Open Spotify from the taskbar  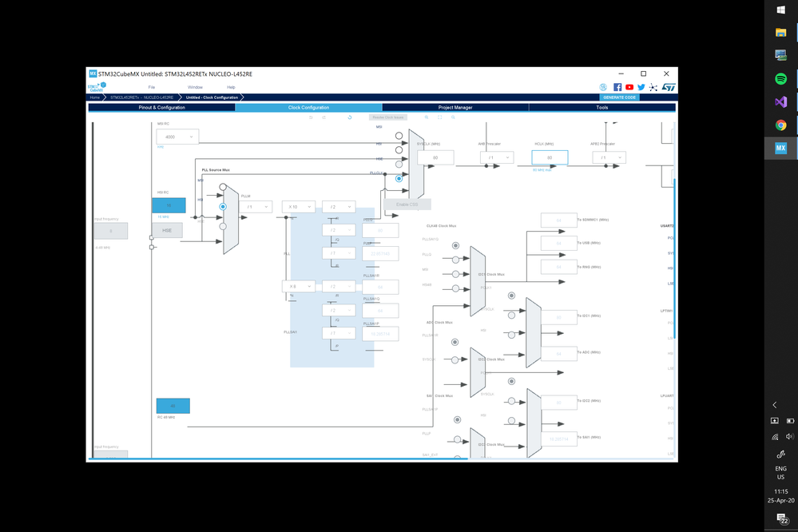(780, 78)
